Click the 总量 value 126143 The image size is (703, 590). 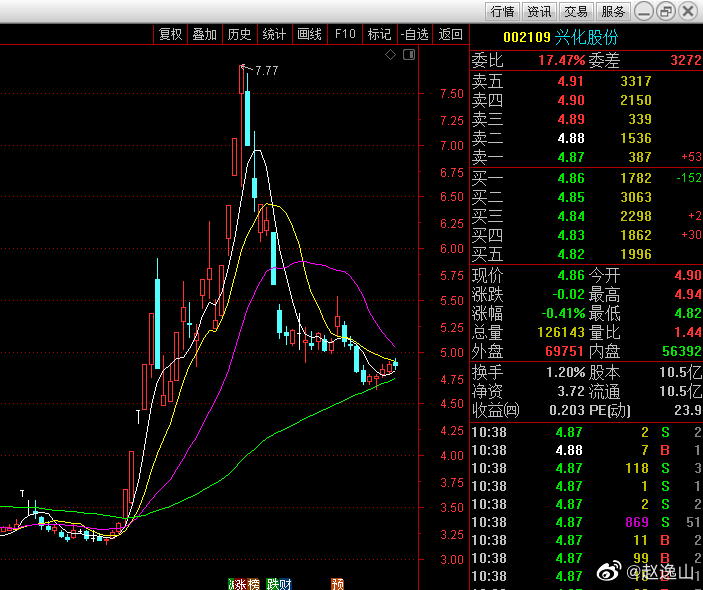coord(561,332)
